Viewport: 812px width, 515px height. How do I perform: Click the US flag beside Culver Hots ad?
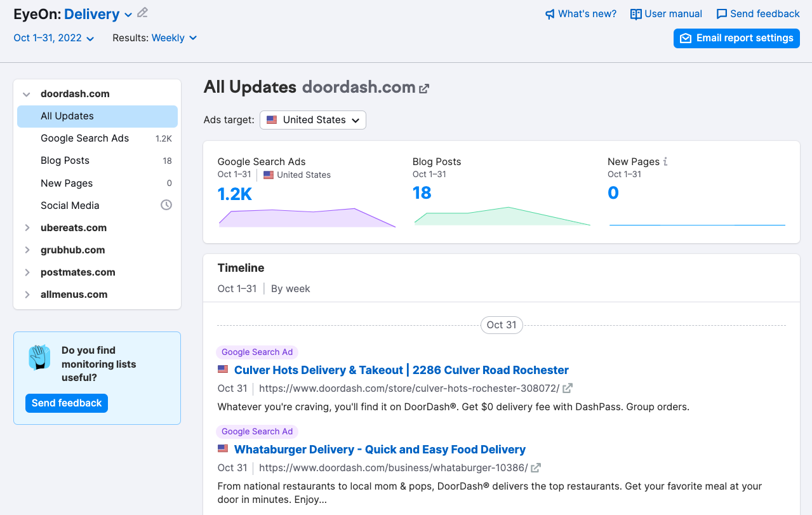[x=223, y=369]
